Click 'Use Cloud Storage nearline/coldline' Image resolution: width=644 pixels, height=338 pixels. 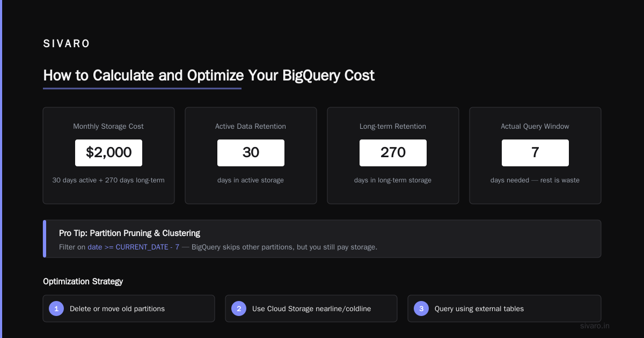pos(311,308)
